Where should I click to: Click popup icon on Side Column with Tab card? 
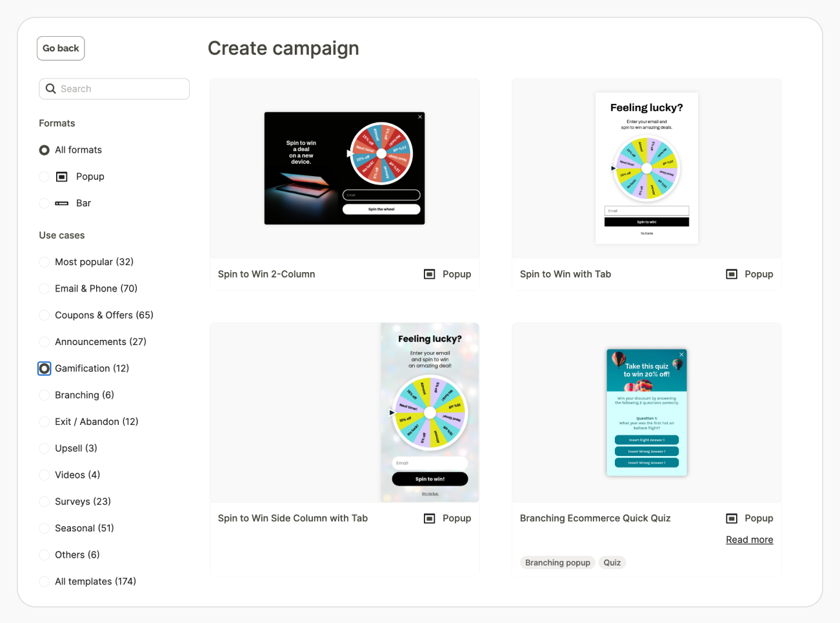click(x=429, y=519)
